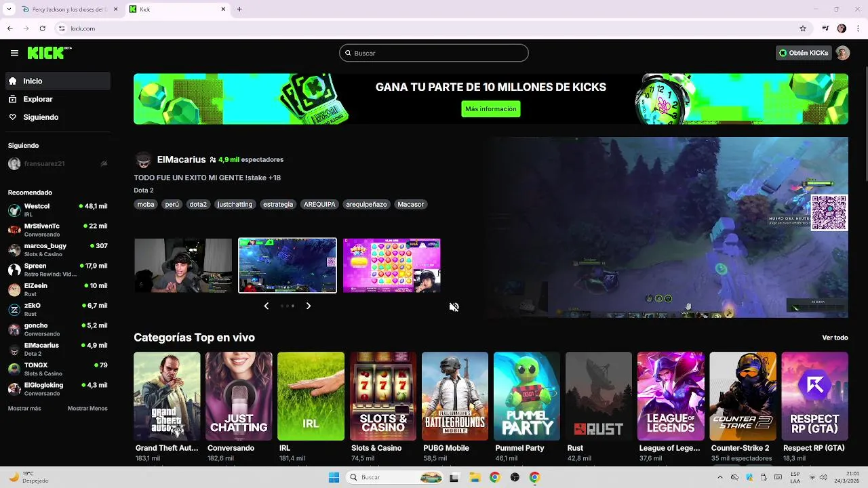Image resolution: width=868 pixels, height=488 pixels.
Task: Go back in browser history
Action: click(10, 28)
